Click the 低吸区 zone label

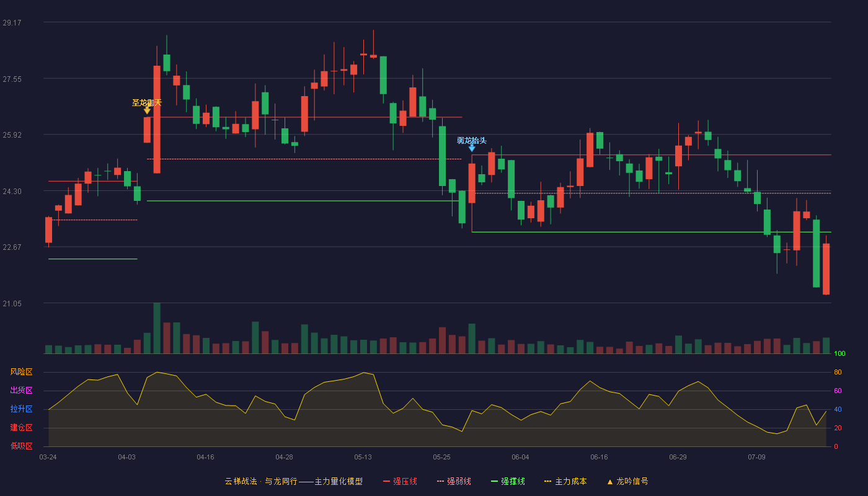pos(21,446)
